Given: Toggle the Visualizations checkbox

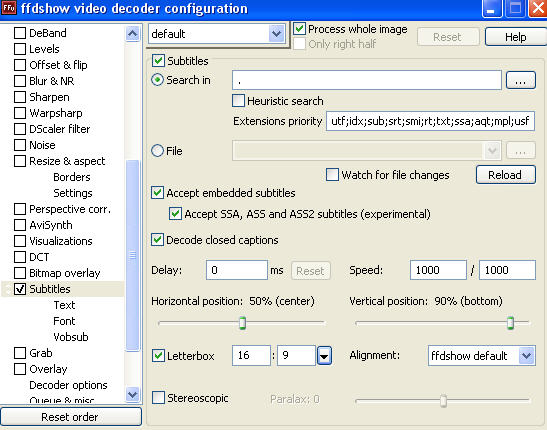Looking at the screenshot, I should 20,241.
